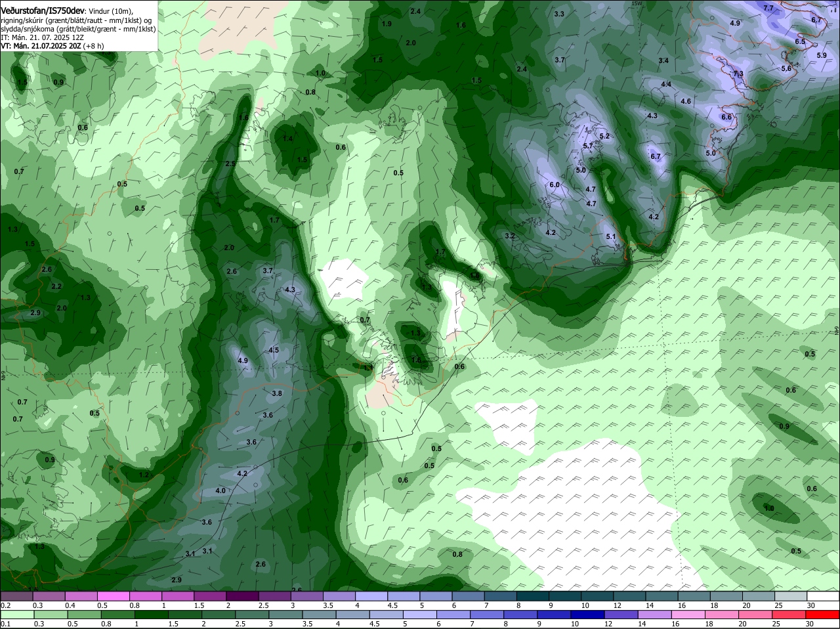Click the map value 4.4
Screen dimensions: 840x629
tap(666, 85)
